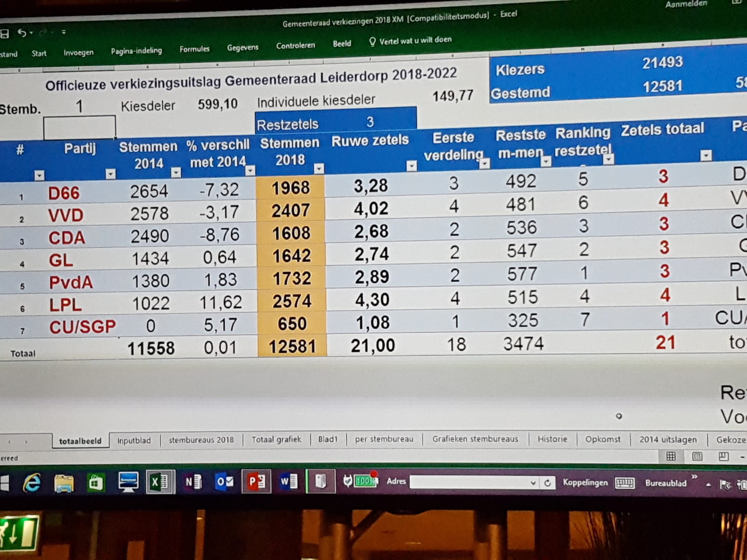Open Internet Explorer from the taskbar

[32, 483]
